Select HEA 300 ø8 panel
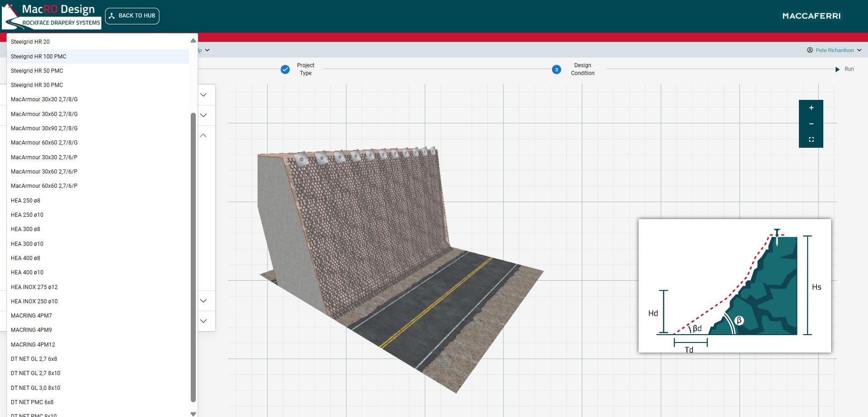868x417 pixels. tap(98, 229)
